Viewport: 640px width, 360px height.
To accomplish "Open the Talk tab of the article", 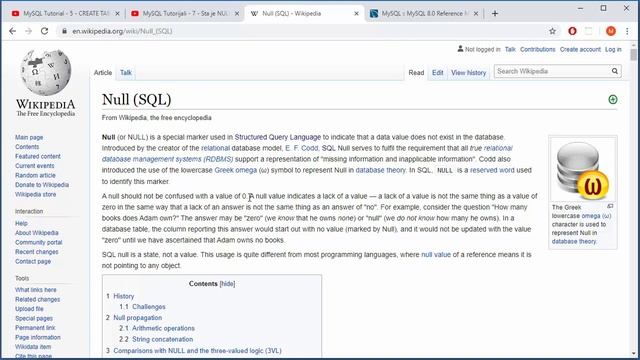I will click(x=126, y=73).
